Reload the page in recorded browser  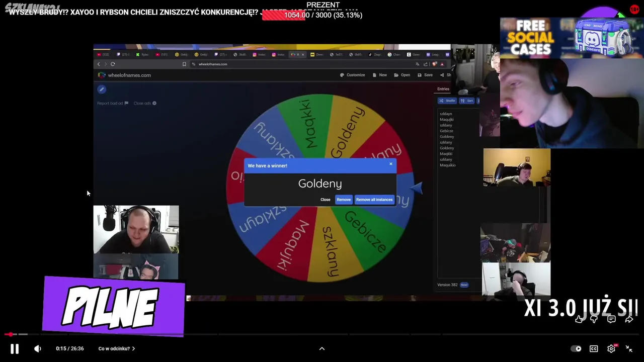coord(113,64)
